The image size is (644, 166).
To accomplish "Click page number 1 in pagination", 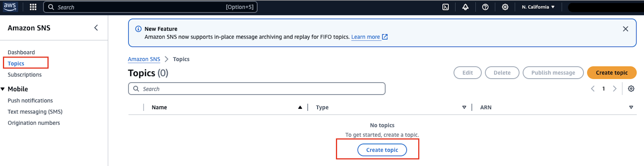I will (x=603, y=89).
